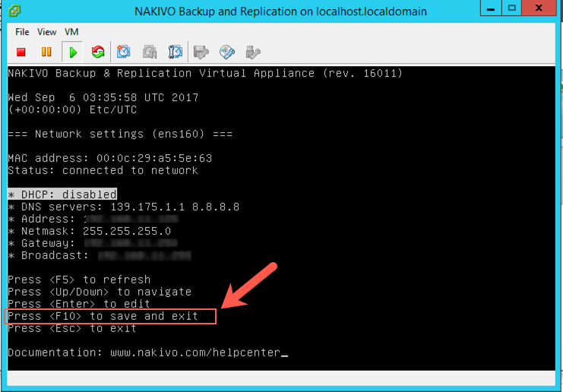Click the DNS servers line
The height and width of the screenshot is (392, 563).
(x=124, y=207)
